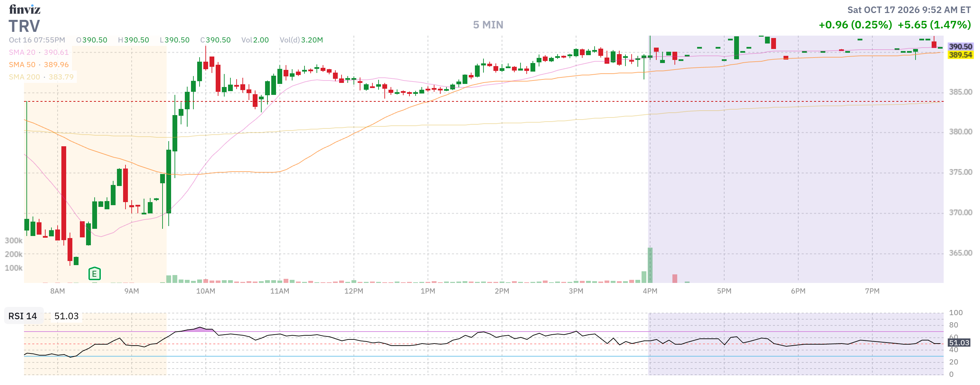The width and height of the screenshot is (980, 385).
Task: Select the RSI 14 indicator label
Action: point(23,316)
